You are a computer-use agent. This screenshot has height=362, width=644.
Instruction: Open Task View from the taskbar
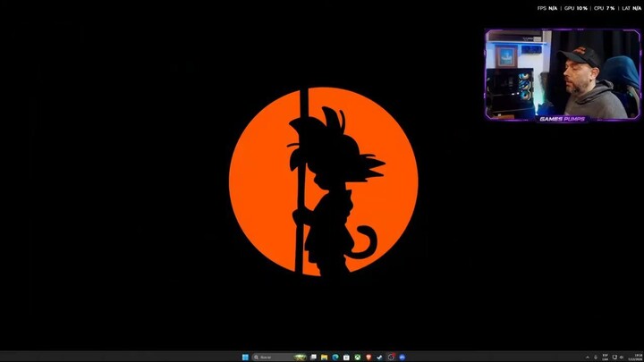[313, 357]
